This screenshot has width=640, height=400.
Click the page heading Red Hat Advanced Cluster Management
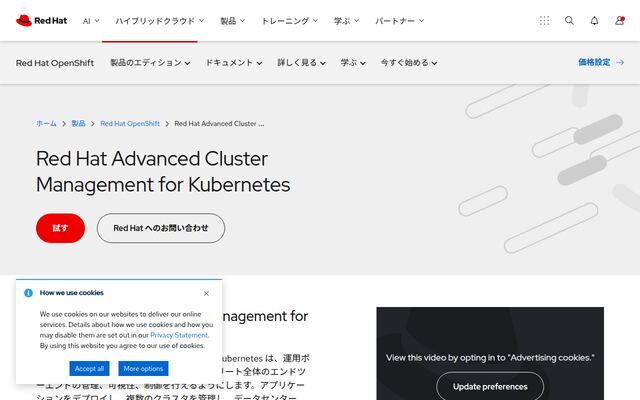point(163,171)
